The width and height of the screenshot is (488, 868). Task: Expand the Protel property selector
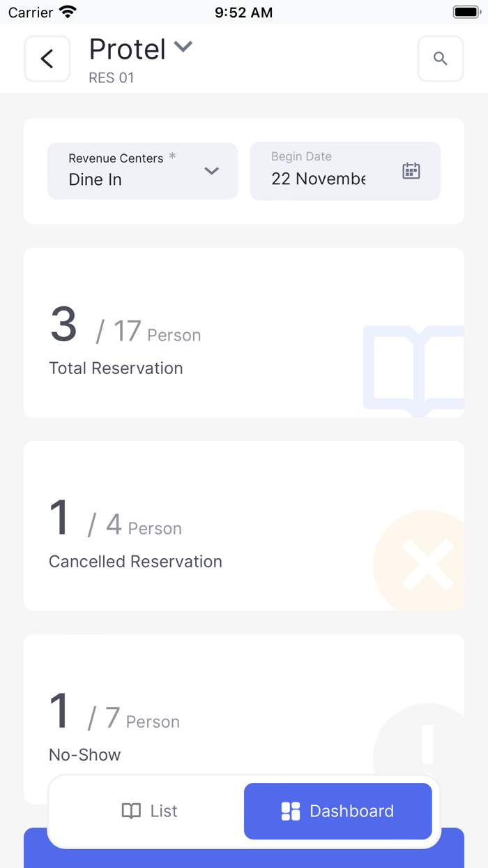pos(183,47)
